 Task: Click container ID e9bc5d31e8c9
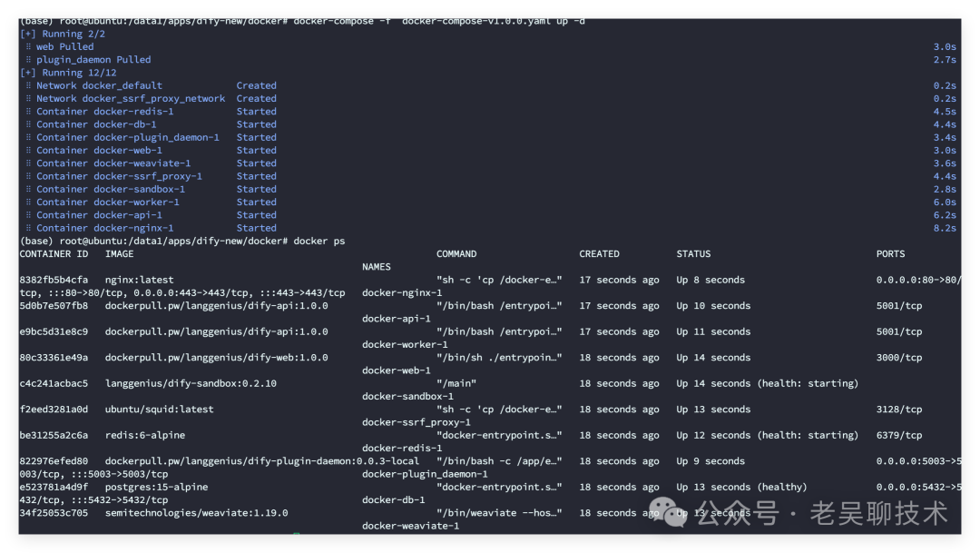pos(54,331)
